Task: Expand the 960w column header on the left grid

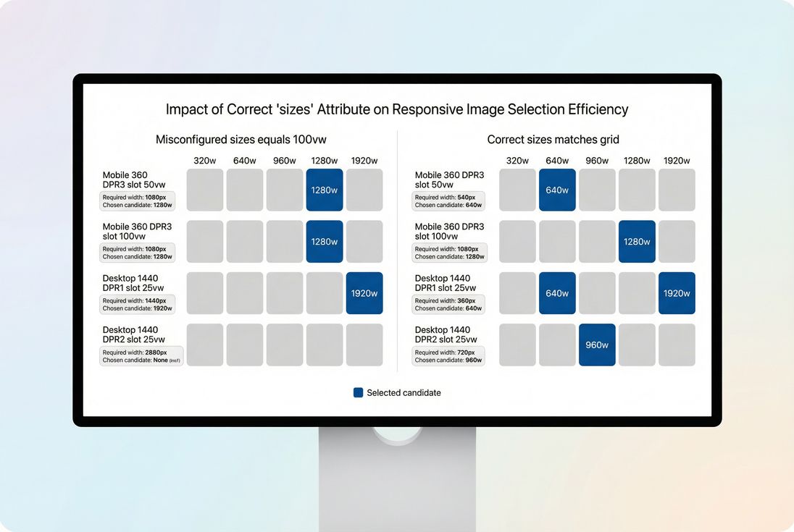Action: coord(284,160)
